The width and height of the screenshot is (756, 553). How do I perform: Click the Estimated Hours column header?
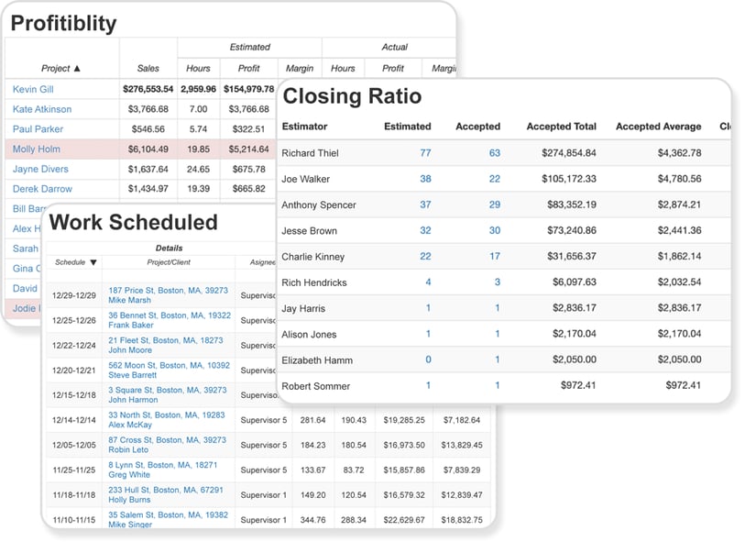(x=198, y=68)
